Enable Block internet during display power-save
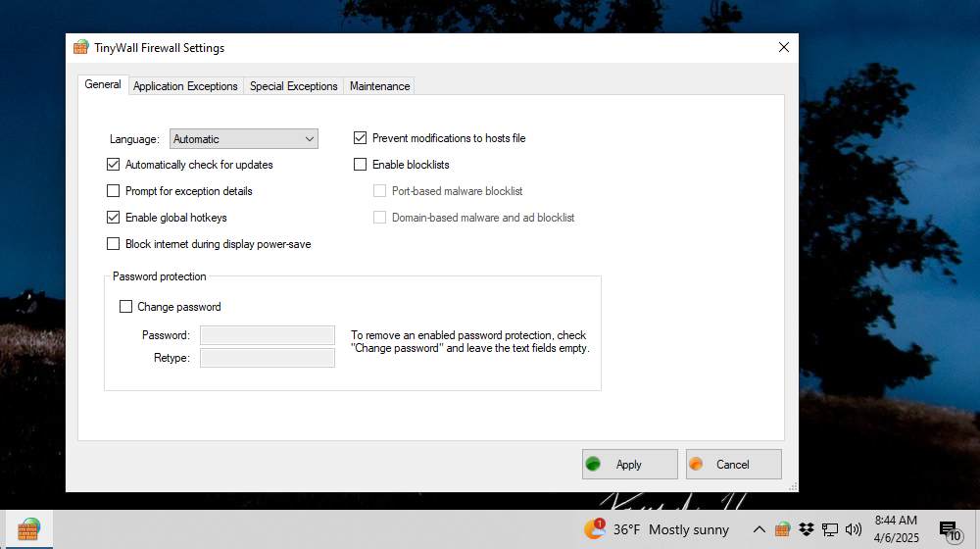Viewport: 980px width, 549px height. point(113,244)
